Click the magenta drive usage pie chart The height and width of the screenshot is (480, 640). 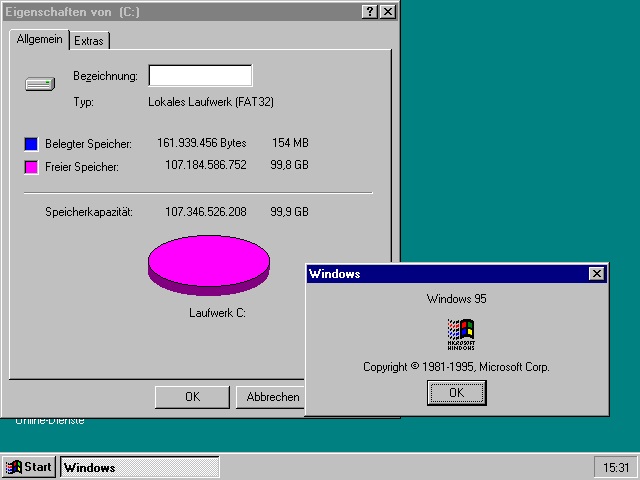[x=209, y=264]
